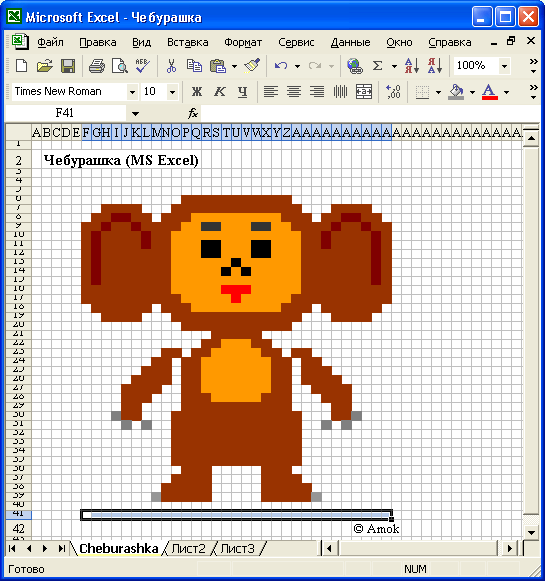Go to last sheet tab arrow
This screenshot has width=545, height=581.
62,548
